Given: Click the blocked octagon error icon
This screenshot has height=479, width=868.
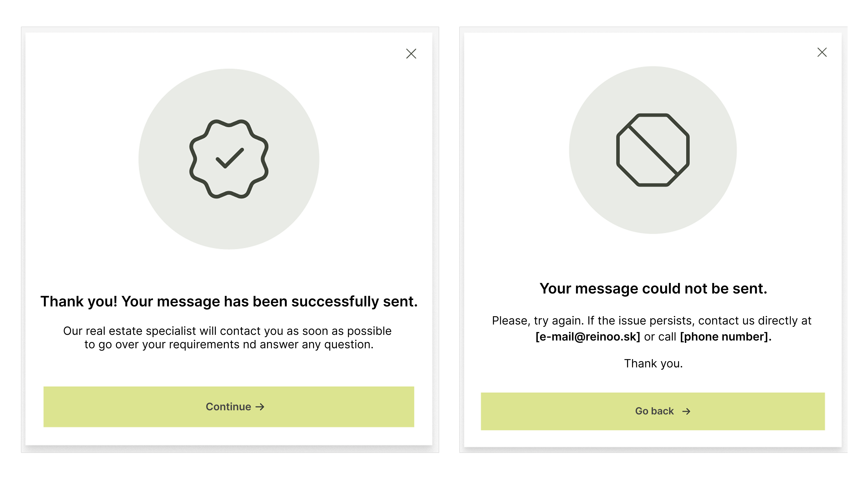Looking at the screenshot, I should 653,150.
